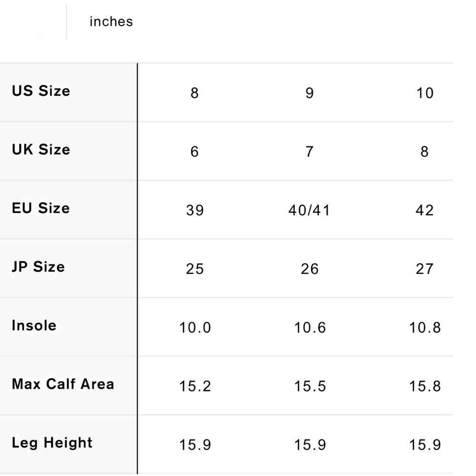476x476 pixels.
Task: Select the Max Calf Area label
Action: tap(63, 384)
